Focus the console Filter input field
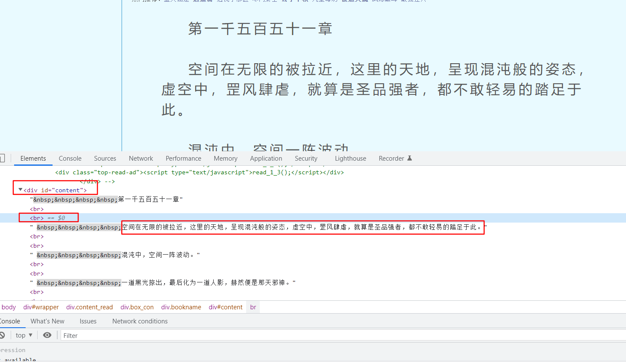 (x=343, y=336)
